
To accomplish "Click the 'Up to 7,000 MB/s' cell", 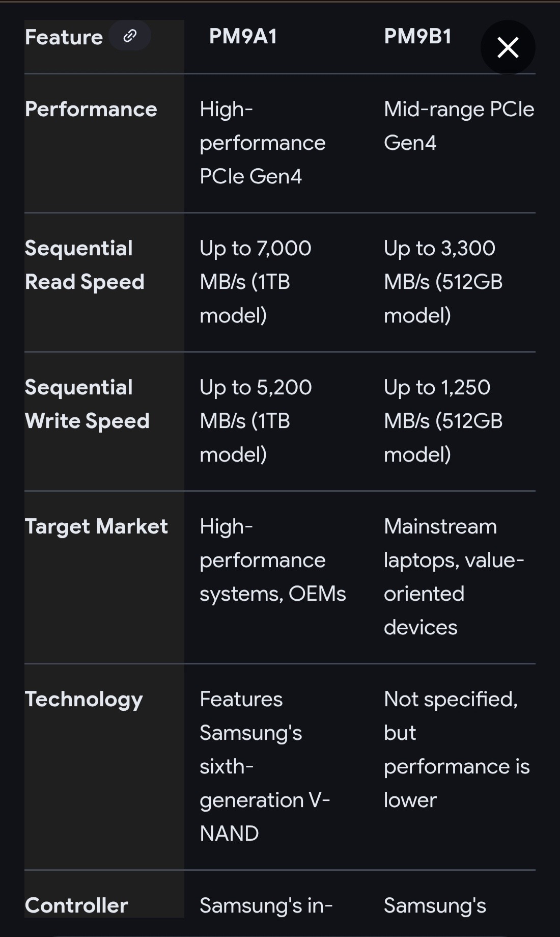I will point(255,282).
